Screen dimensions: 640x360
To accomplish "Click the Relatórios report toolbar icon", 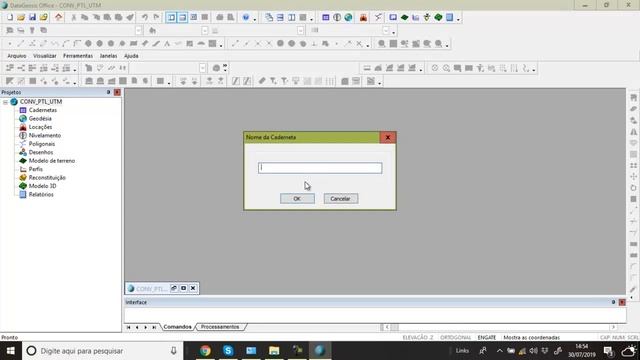I will click(449, 17).
